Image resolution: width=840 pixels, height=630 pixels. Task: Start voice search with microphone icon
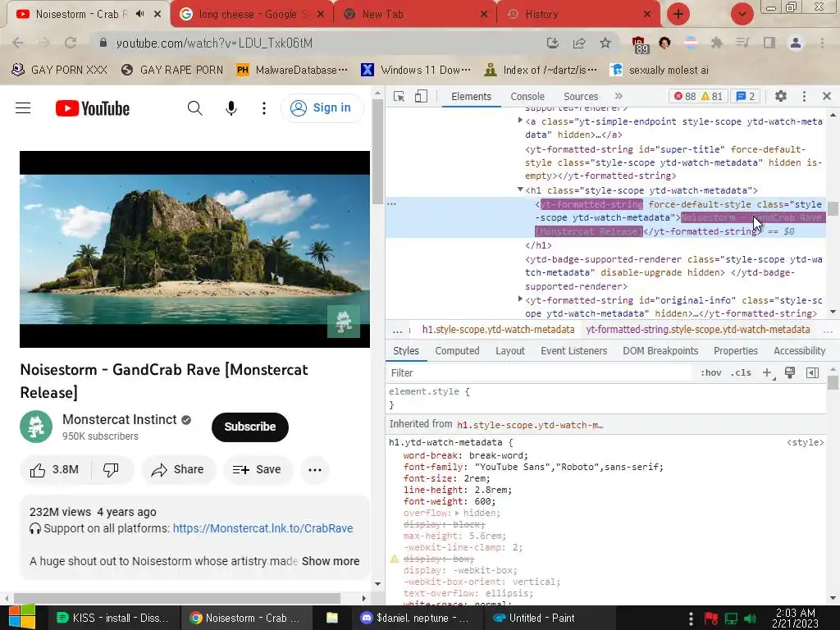pos(231,108)
